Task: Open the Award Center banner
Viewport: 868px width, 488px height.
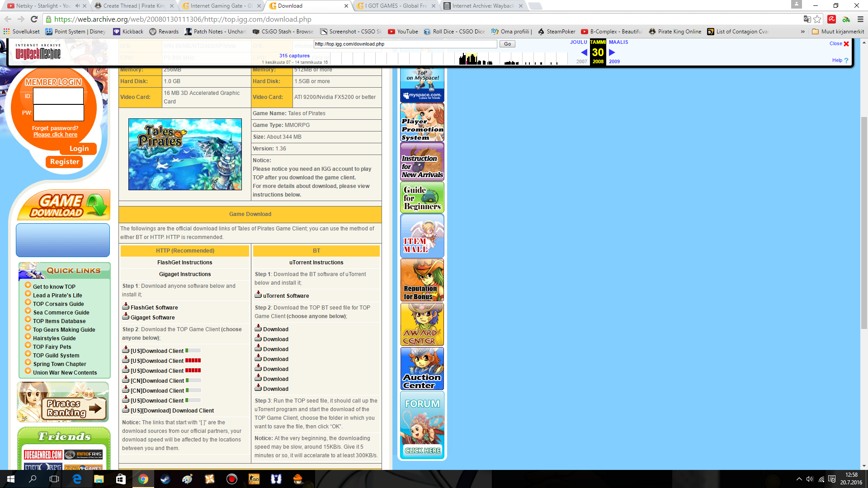Action: click(x=422, y=324)
